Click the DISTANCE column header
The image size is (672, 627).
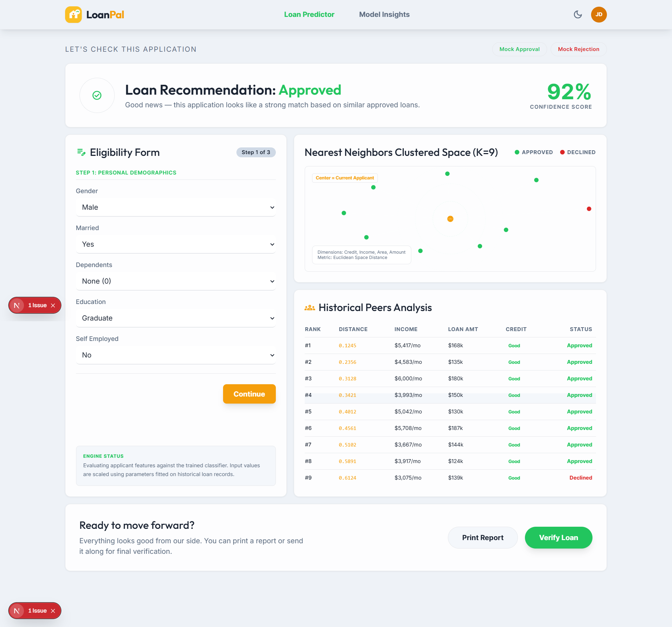[353, 329]
